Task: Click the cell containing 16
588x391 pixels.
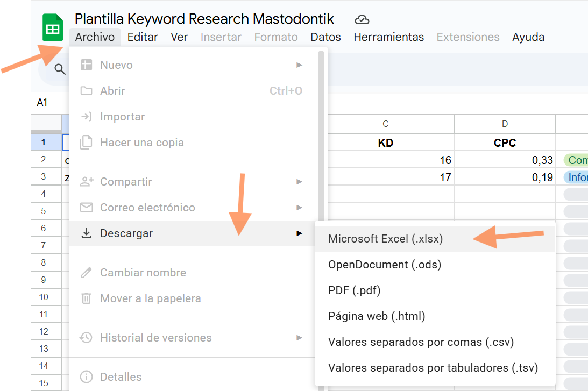Action: (391, 160)
